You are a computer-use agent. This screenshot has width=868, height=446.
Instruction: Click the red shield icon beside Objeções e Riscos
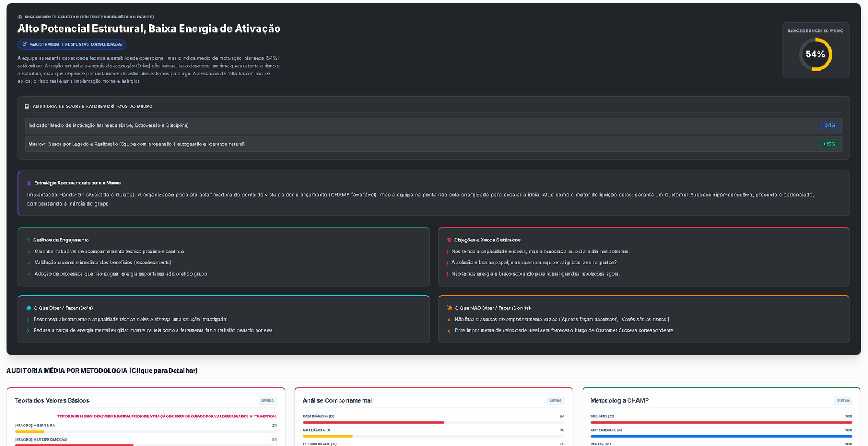pyautogui.click(x=449, y=240)
